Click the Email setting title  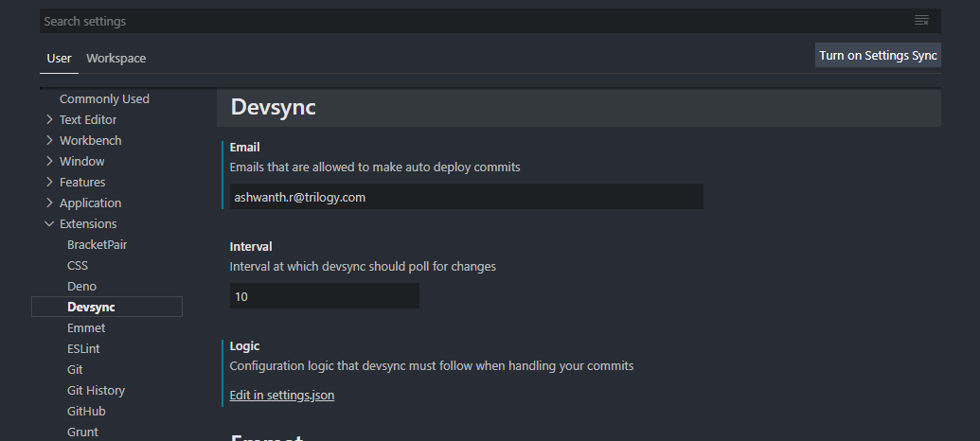244,147
